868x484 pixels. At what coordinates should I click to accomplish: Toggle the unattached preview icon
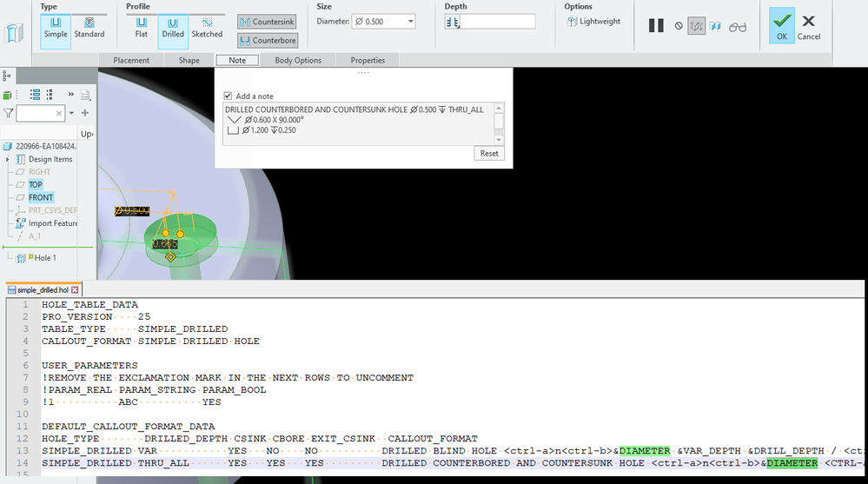click(696, 26)
